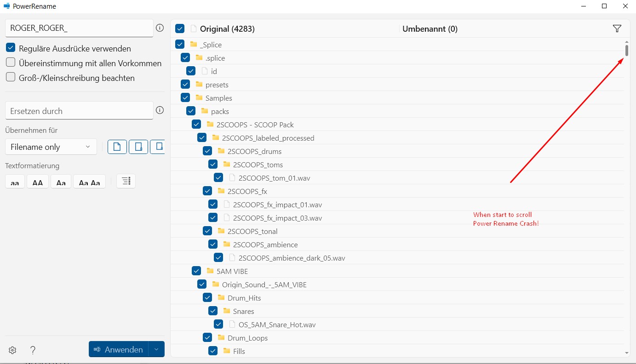
Task: Enable Übereinstimmung mit allen Vorkommen
Action: pyautogui.click(x=10, y=63)
